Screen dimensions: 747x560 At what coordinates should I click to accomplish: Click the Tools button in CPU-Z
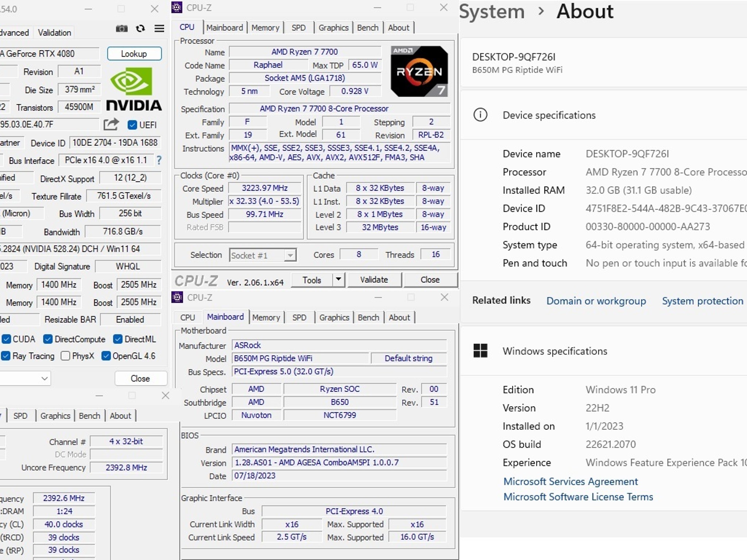point(312,280)
